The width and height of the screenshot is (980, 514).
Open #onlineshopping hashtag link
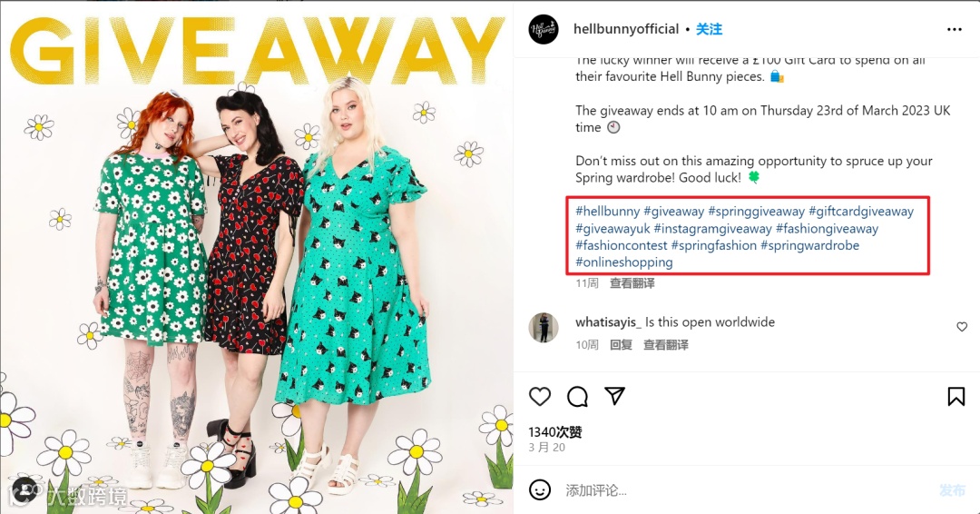click(x=624, y=262)
